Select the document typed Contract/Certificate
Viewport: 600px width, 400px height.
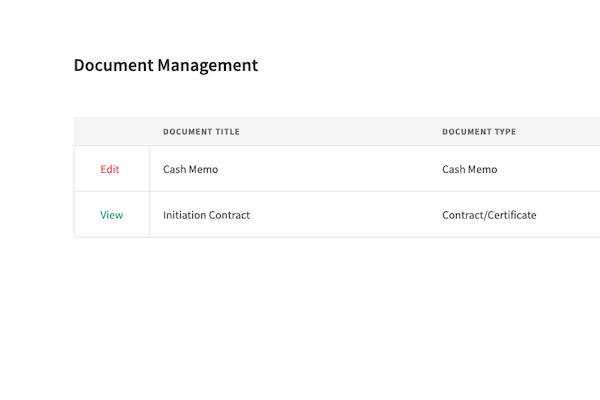489,215
